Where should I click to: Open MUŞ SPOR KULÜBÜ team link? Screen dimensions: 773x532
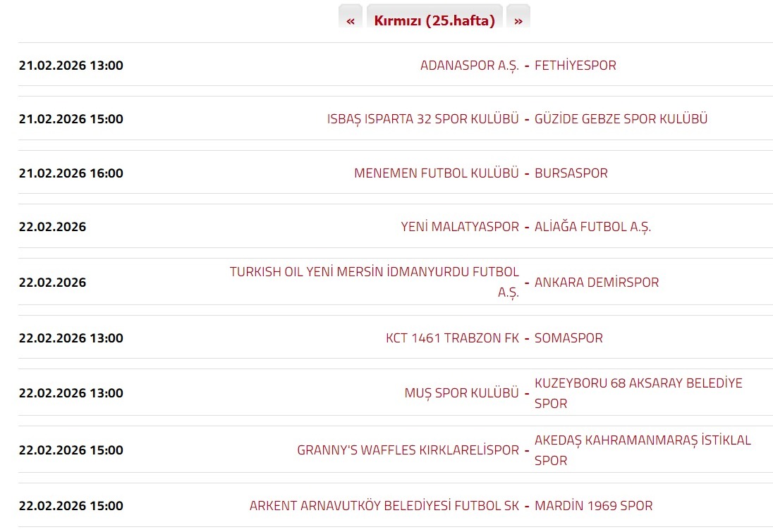pyautogui.click(x=461, y=393)
